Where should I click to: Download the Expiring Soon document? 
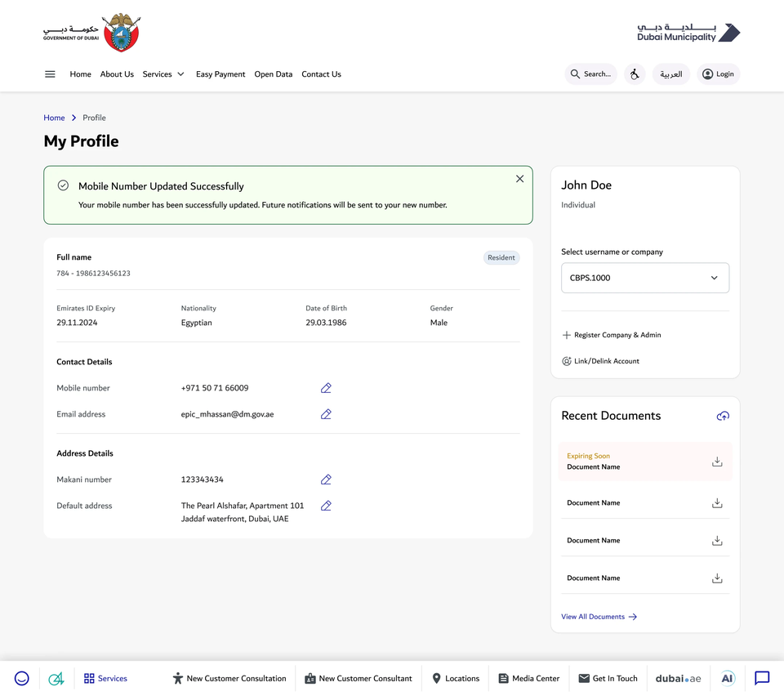717,462
